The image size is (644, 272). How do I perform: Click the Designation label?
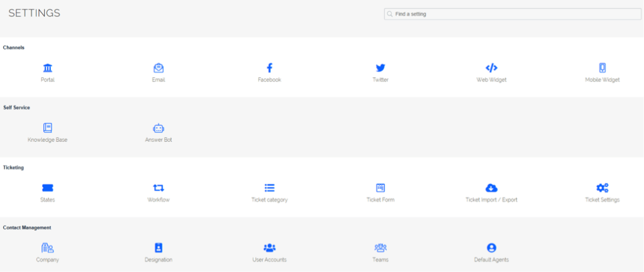click(158, 259)
